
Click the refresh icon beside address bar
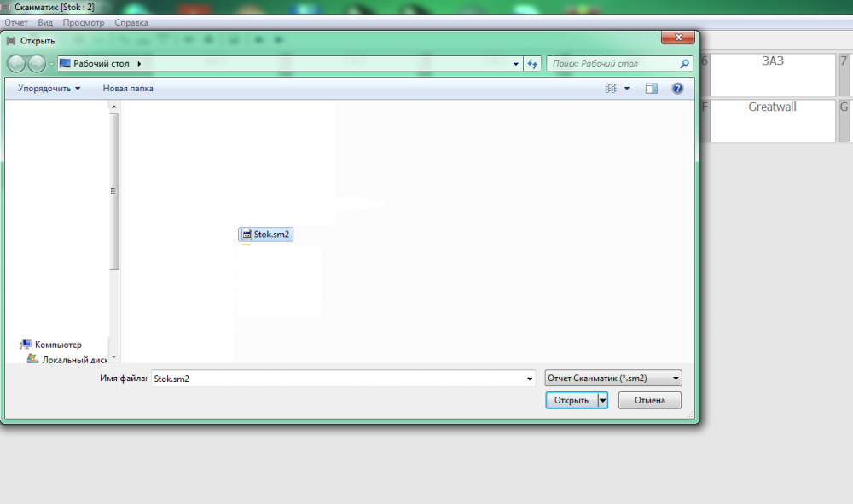point(533,64)
